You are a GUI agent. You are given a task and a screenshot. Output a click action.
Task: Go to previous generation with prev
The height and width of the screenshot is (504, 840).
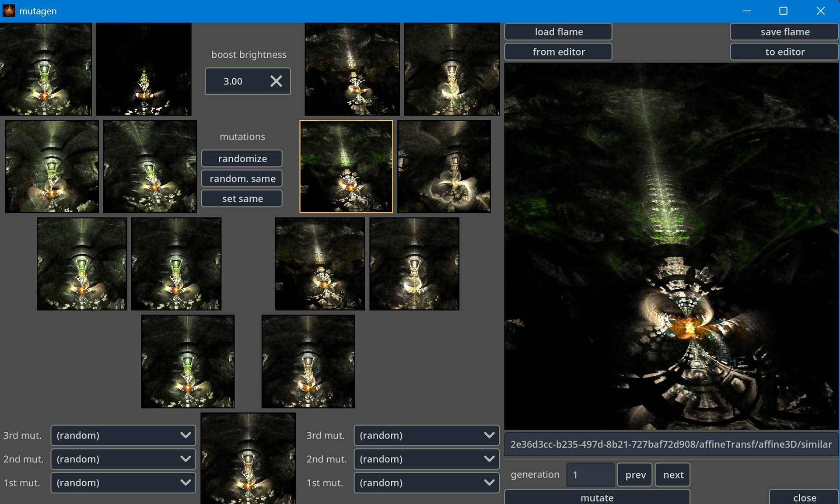click(635, 475)
